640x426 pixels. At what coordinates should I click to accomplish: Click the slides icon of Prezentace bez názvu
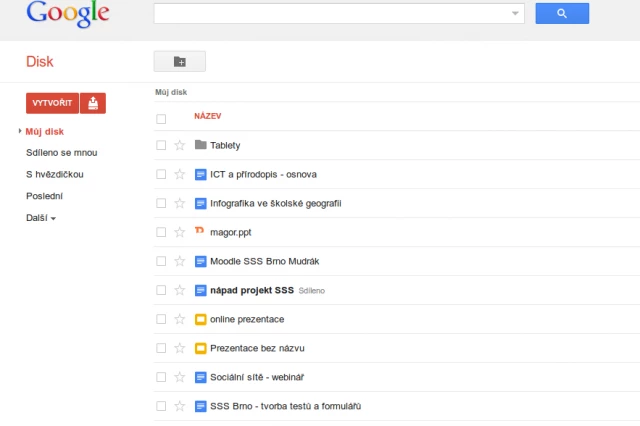[x=200, y=348]
